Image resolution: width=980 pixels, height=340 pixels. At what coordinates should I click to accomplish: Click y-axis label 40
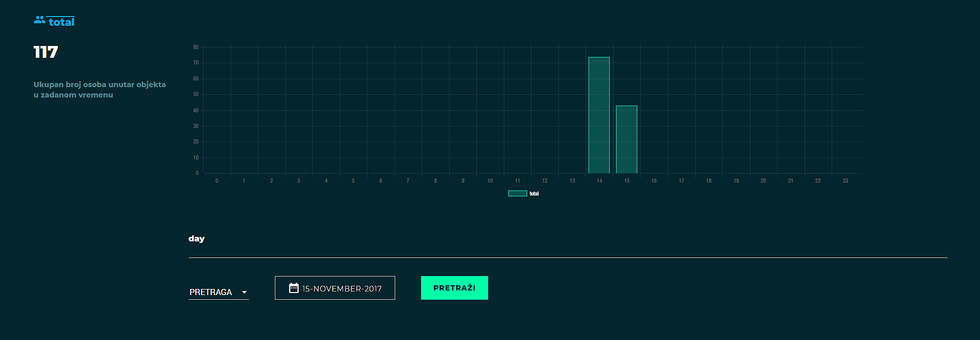coord(196,110)
